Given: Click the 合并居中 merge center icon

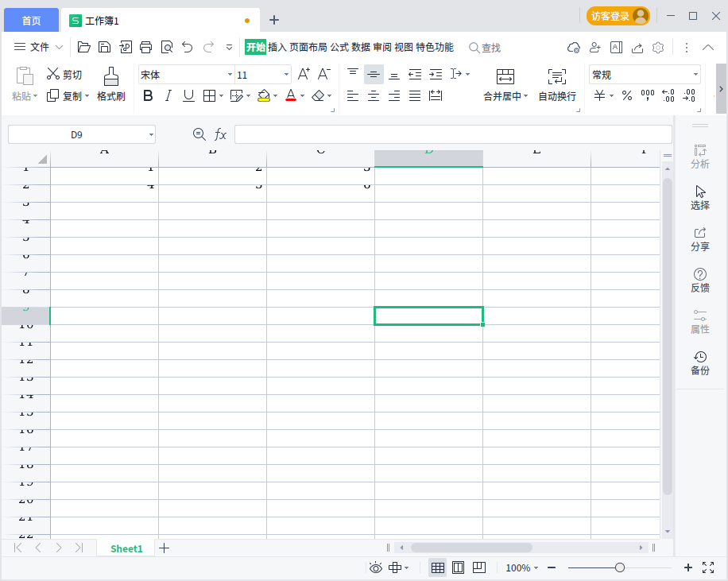Looking at the screenshot, I should pyautogui.click(x=505, y=83).
